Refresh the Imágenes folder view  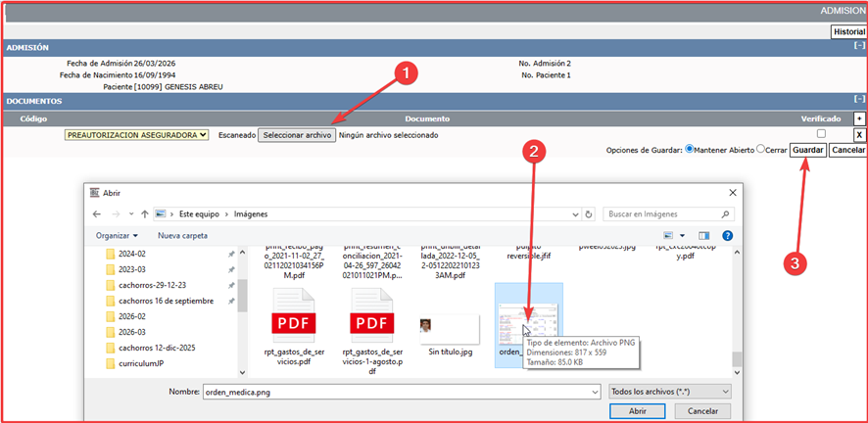[x=588, y=213]
